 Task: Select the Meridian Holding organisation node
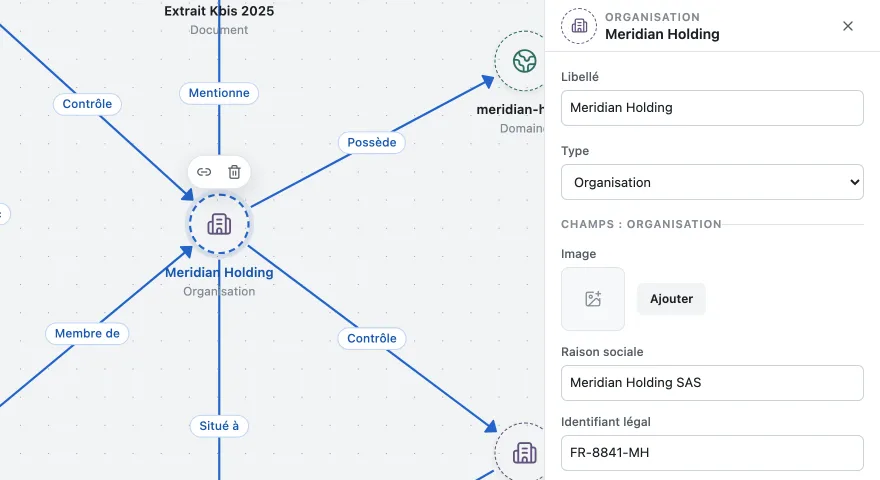click(219, 225)
